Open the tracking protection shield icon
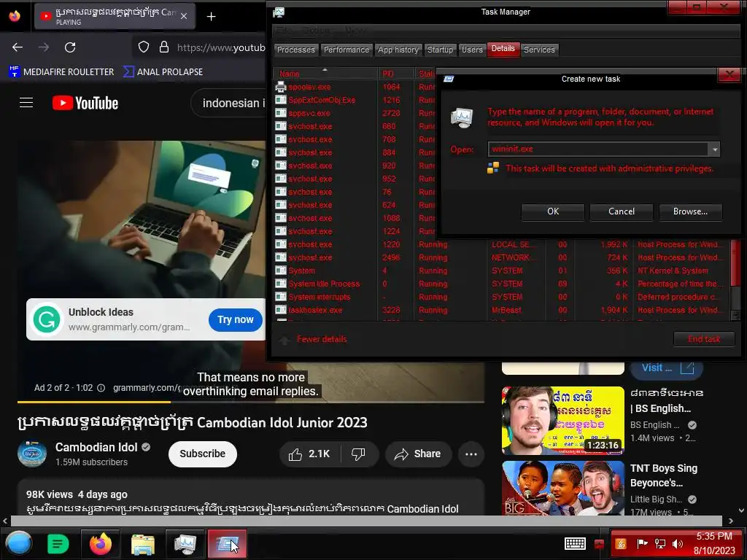This screenshot has height=560, width=747. 144,47
